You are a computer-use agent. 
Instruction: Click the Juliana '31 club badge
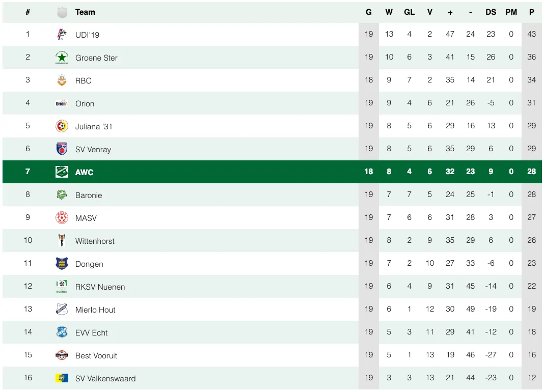click(62, 126)
